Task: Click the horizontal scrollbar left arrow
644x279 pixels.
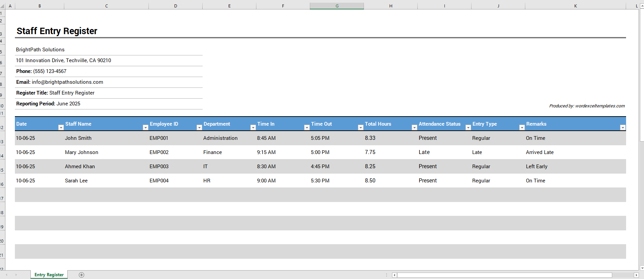Action: pyautogui.click(x=394, y=275)
